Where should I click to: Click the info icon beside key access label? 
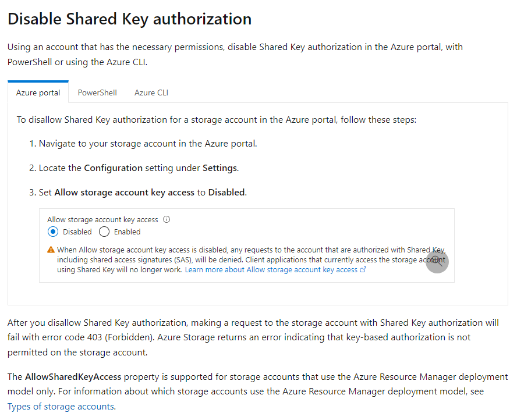[167, 220]
